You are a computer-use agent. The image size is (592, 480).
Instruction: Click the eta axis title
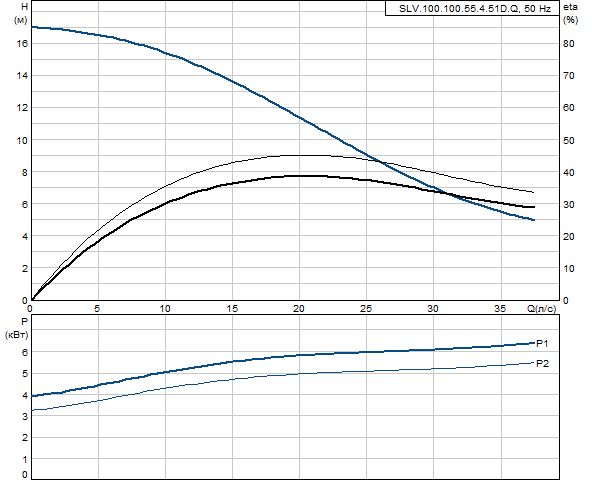coord(570,7)
